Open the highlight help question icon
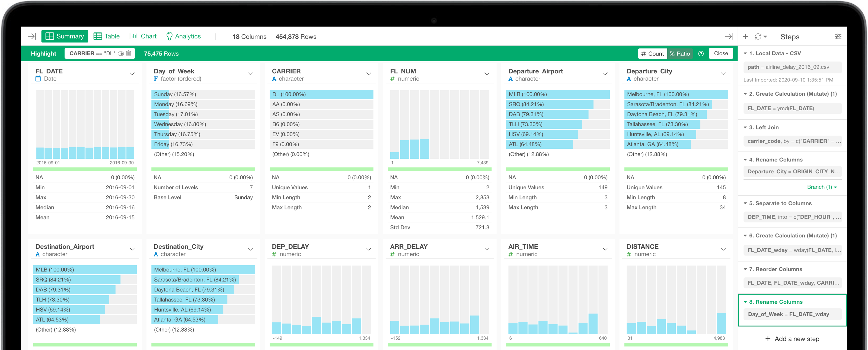Screen dimensions: 868x350 (x=701, y=54)
